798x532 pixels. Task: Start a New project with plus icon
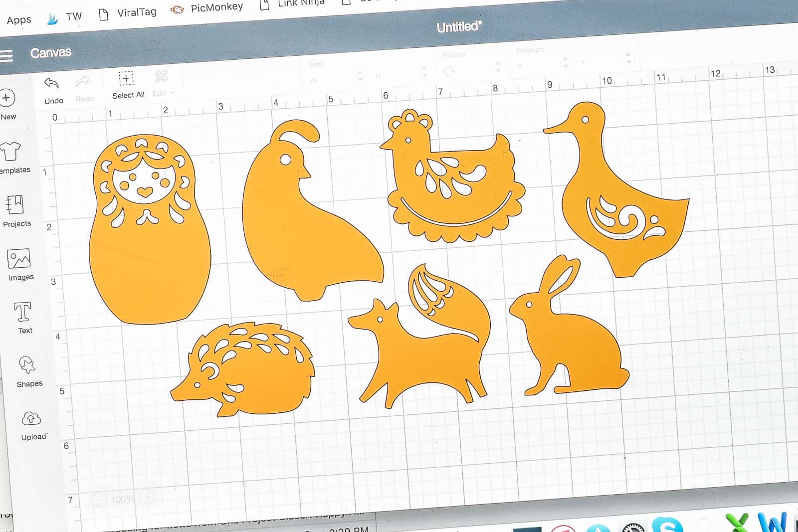(x=6, y=98)
